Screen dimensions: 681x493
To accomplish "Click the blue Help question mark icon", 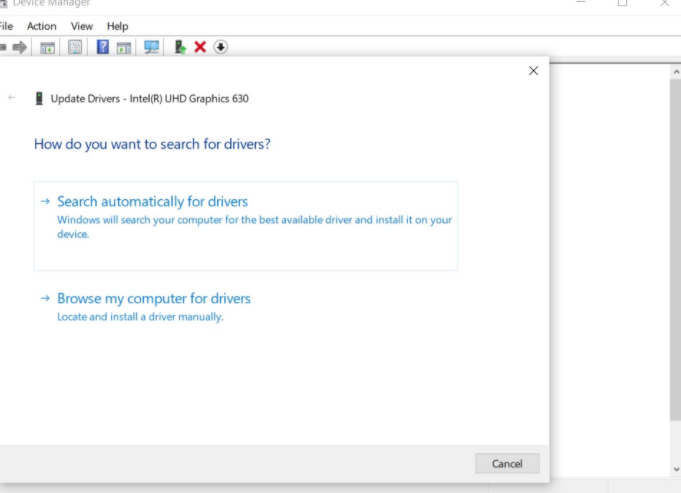I will tap(102, 46).
